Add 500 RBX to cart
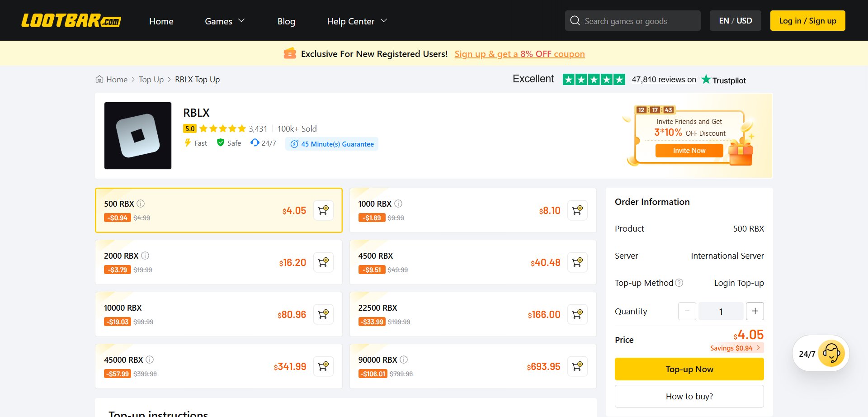 click(323, 210)
